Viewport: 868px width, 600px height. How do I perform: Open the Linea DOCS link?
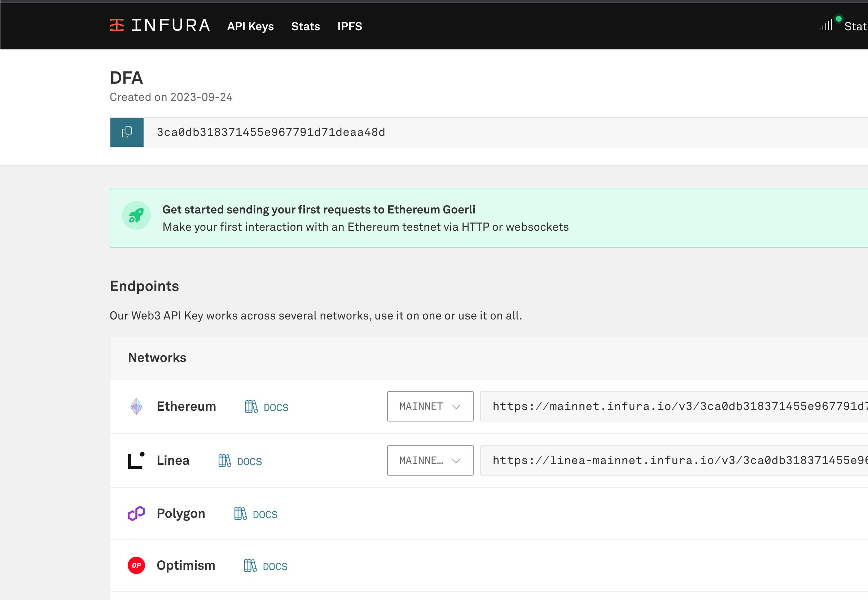[240, 461]
